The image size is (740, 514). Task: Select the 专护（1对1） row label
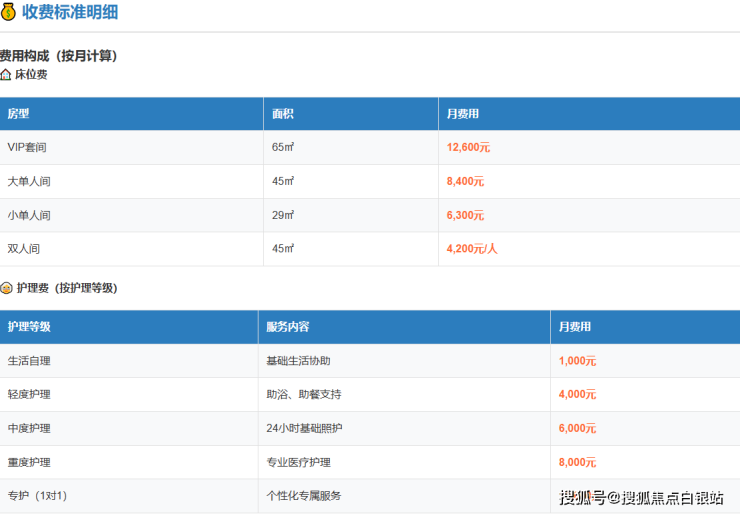click(37, 496)
